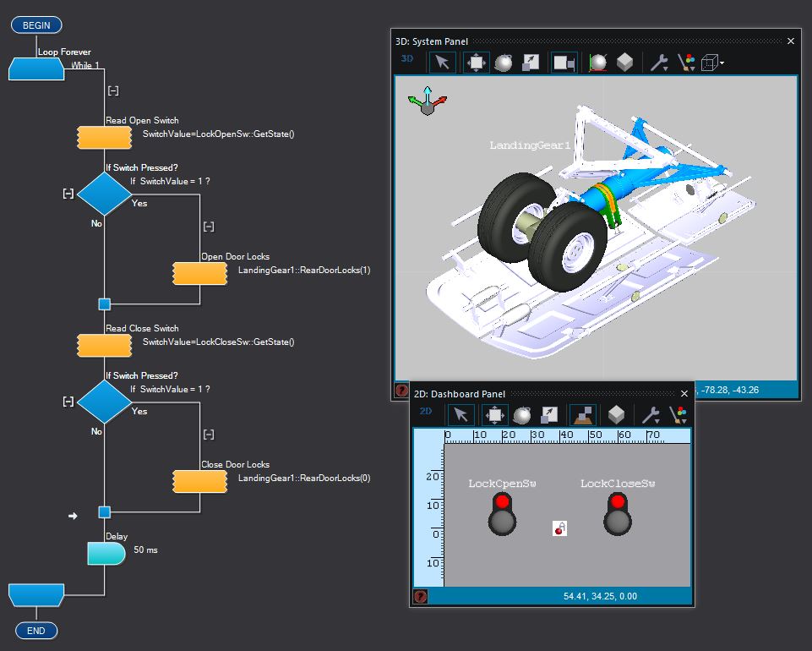This screenshot has width=812, height=651.
Task: Click the shaded cube display icon in 3D panel
Action: 623,62
